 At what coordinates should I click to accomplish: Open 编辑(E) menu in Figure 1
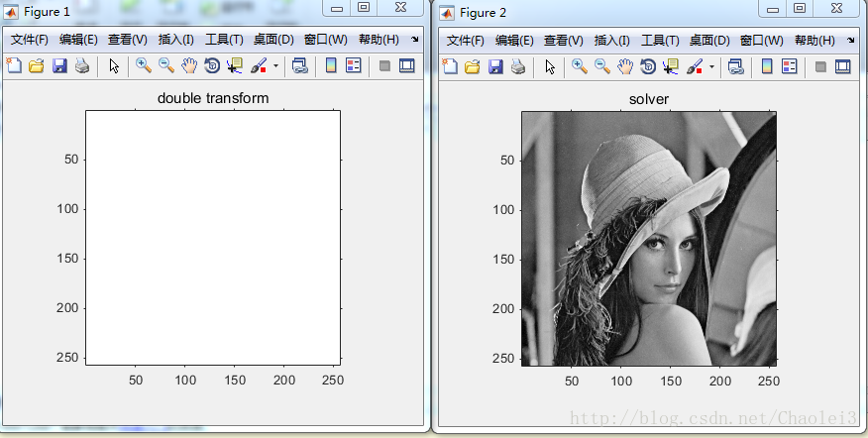pos(78,40)
